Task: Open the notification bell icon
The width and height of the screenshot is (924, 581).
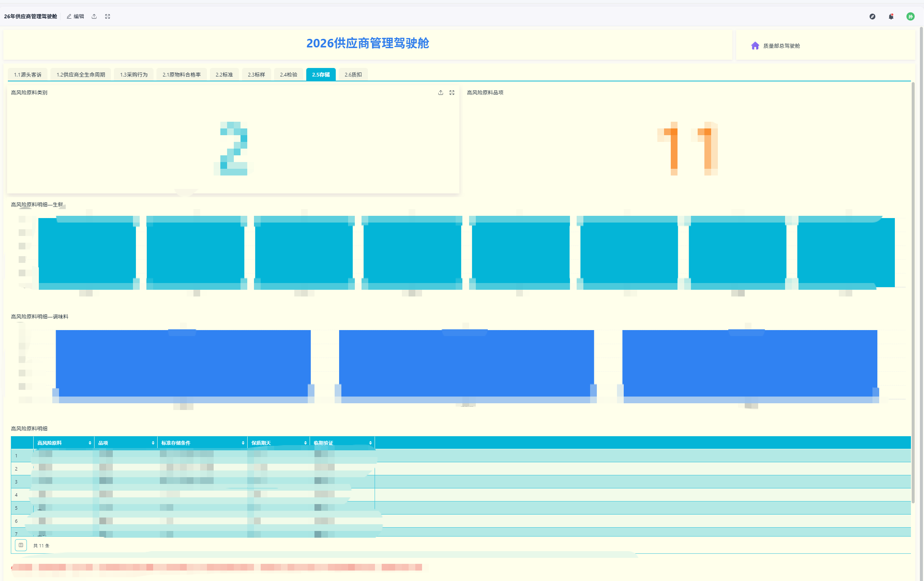Action: click(891, 16)
